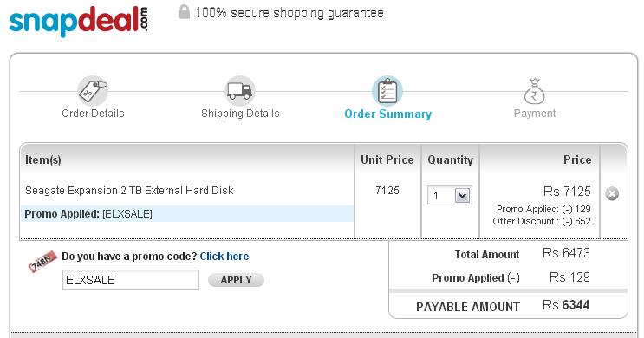Screen dimensions: 644x338
Task: Click the Payment money bag icon
Action: point(534,91)
